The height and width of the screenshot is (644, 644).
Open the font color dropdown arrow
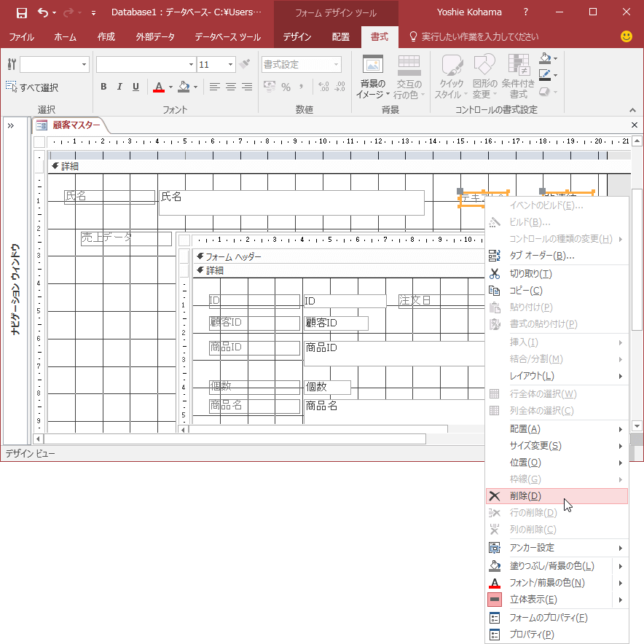[x=171, y=87]
